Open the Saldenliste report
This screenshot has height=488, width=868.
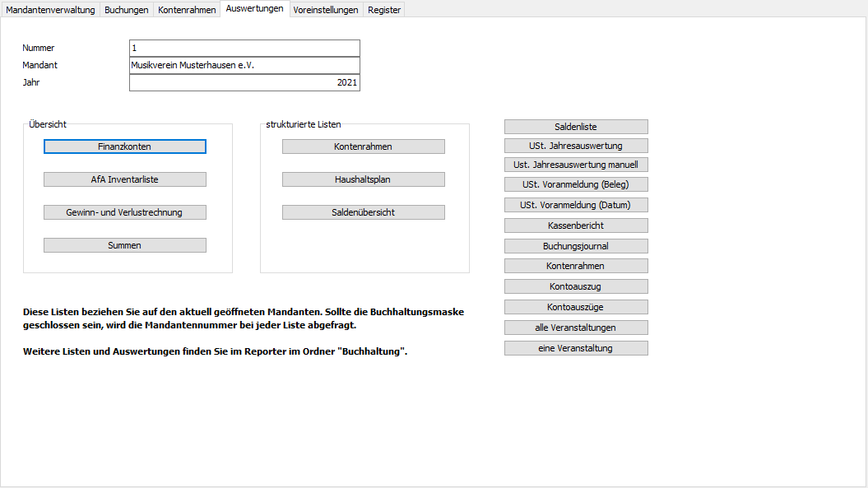click(x=576, y=127)
